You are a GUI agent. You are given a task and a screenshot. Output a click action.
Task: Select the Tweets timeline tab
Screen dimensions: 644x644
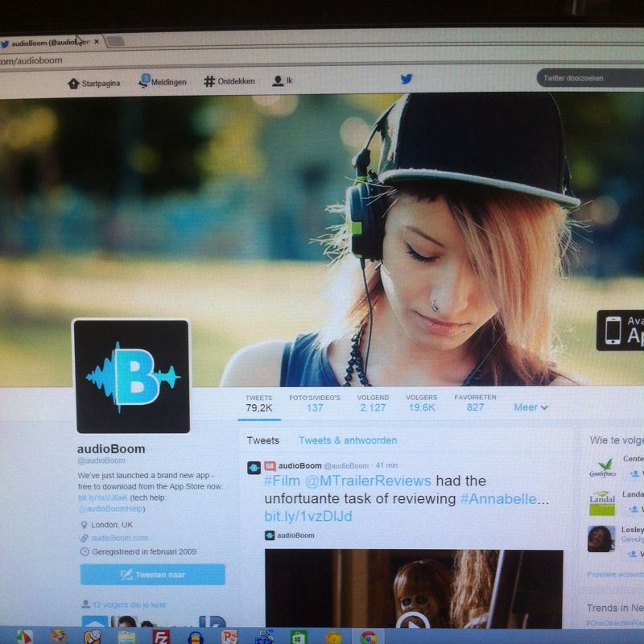(263, 440)
